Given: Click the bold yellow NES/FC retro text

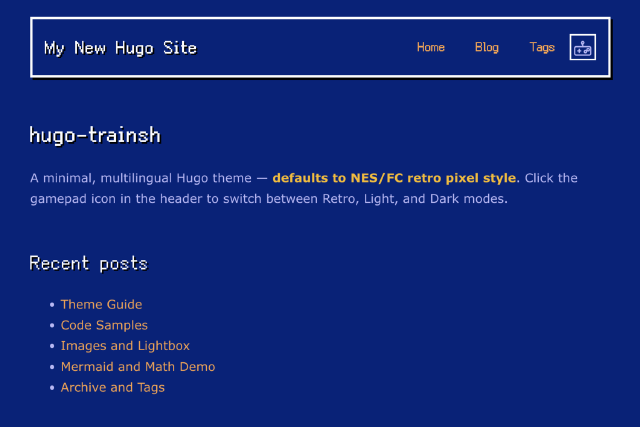Looking at the screenshot, I should 394,178.
